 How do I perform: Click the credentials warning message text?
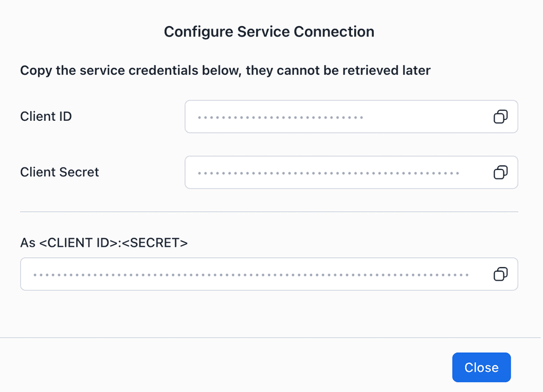pyautogui.click(x=225, y=70)
